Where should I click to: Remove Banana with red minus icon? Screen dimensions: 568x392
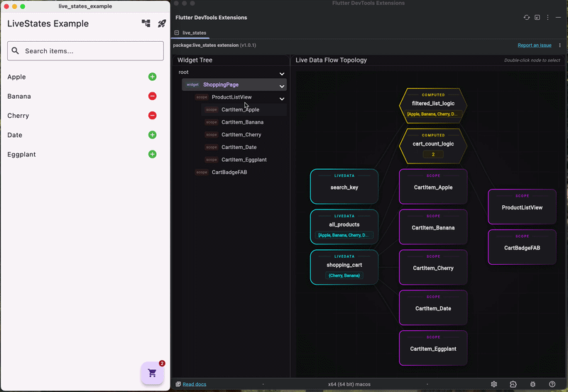[x=153, y=96]
